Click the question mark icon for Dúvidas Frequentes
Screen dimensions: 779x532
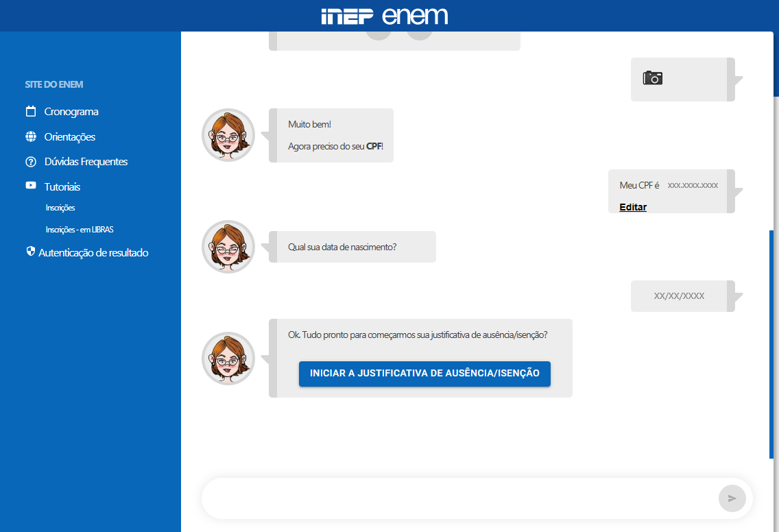[x=31, y=162]
